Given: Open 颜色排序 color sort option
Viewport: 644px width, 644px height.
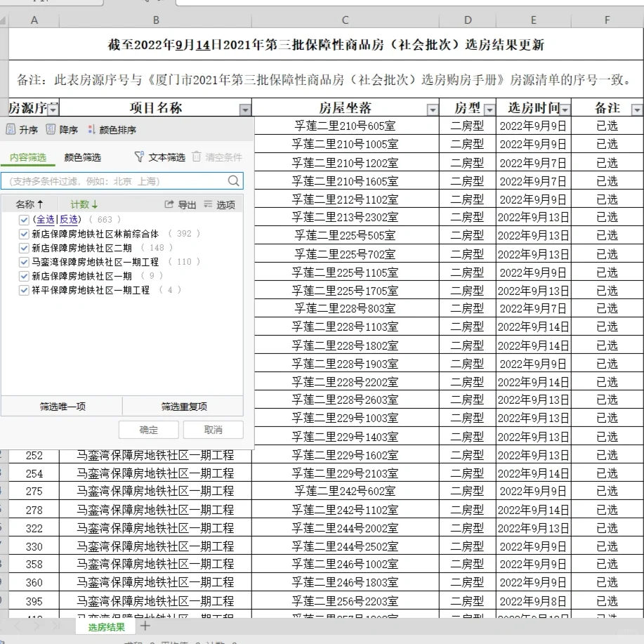Looking at the screenshot, I should (112, 130).
